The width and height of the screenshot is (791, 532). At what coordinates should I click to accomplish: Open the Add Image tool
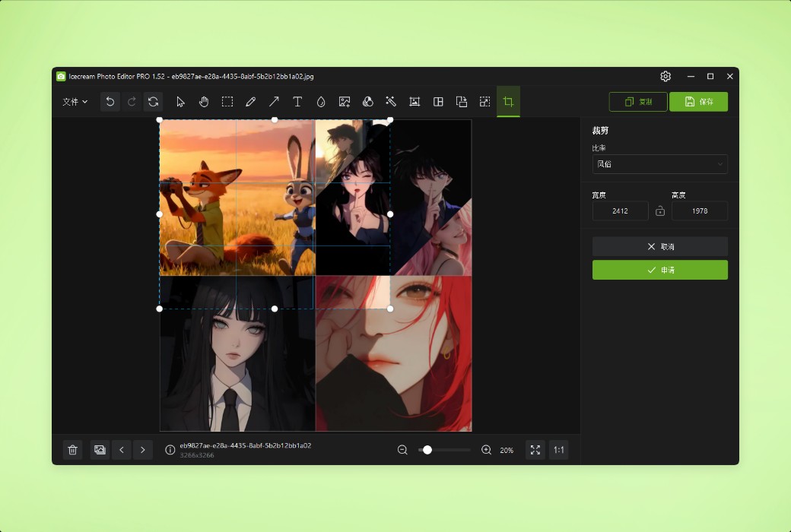coord(345,101)
